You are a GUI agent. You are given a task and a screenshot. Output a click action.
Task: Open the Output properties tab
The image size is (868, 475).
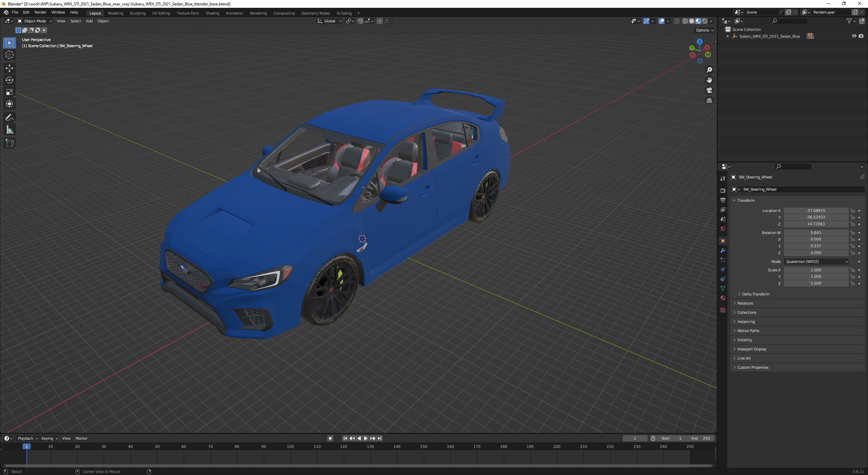(x=723, y=200)
